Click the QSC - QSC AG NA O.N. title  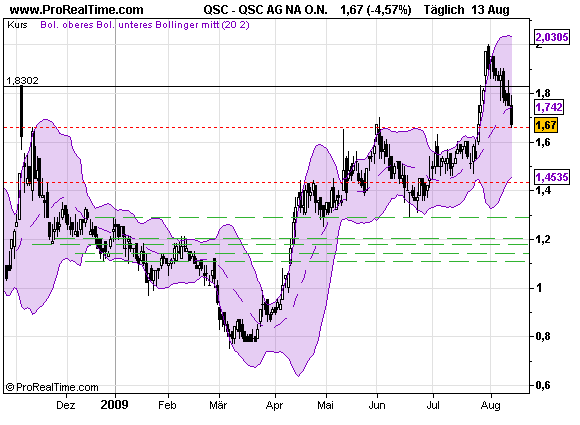[x=265, y=10]
